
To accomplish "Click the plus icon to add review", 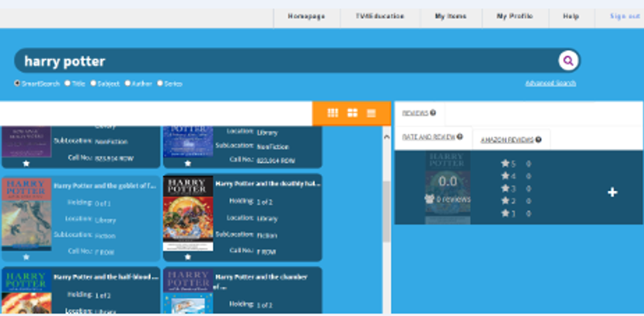I will pos(612,192).
